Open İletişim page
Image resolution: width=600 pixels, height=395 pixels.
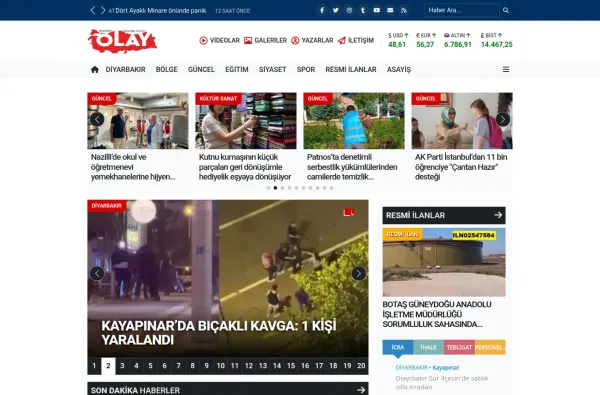tap(356, 40)
